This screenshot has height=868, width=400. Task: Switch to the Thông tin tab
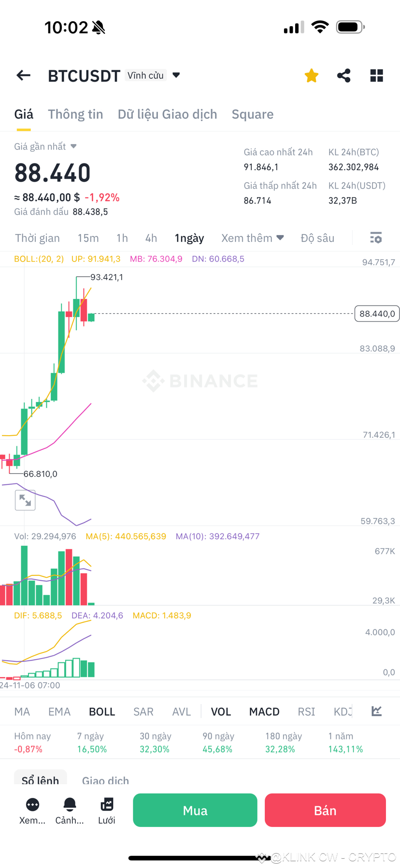pyautogui.click(x=75, y=114)
